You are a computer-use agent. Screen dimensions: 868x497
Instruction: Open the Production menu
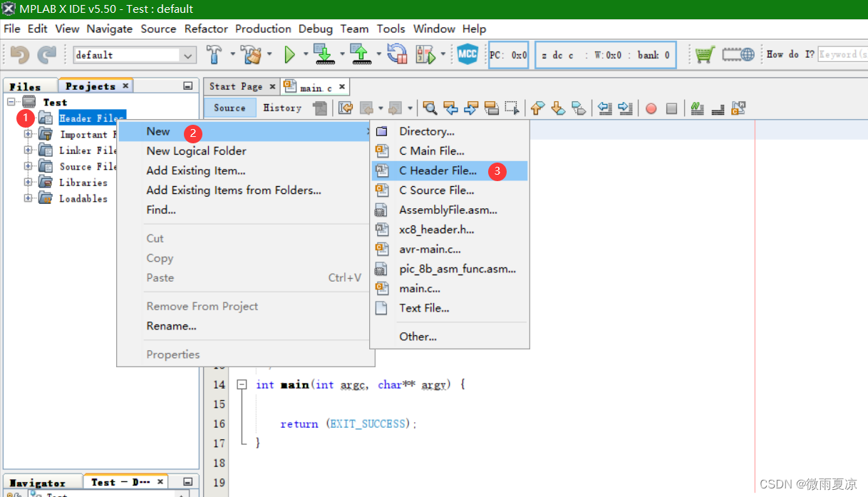[263, 29]
